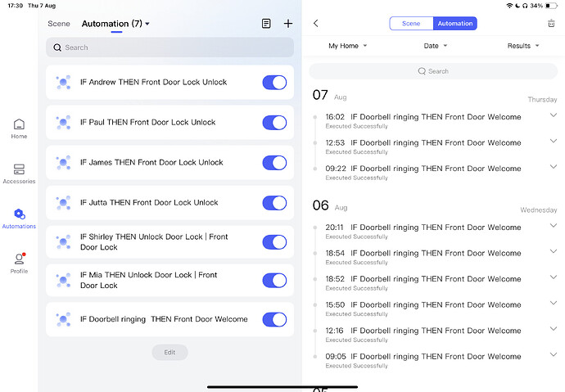Open the Home section in sidebar
This screenshot has height=392, width=565.
pyautogui.click(x=19, y=128)
